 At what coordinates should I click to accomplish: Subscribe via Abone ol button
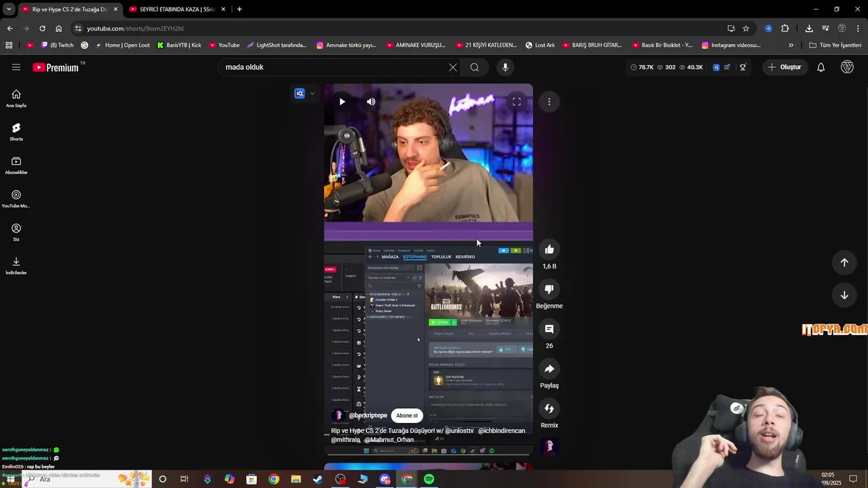tap(407, 415)
